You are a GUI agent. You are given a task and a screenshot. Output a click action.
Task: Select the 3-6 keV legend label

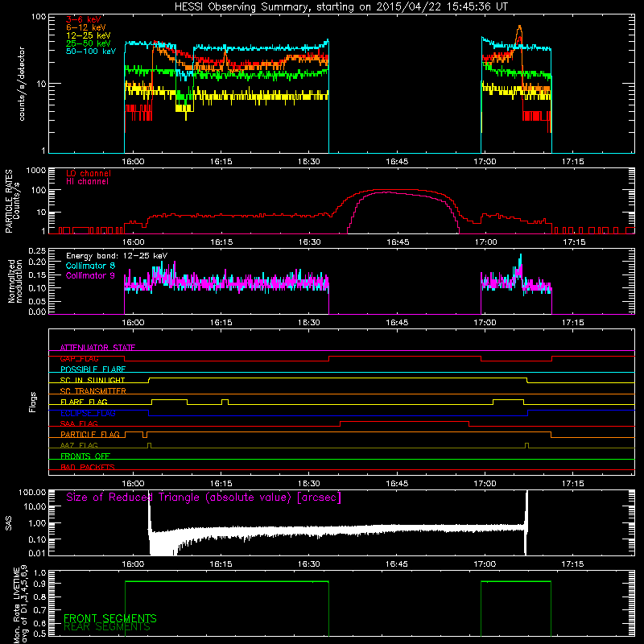[x=84, y=19]
